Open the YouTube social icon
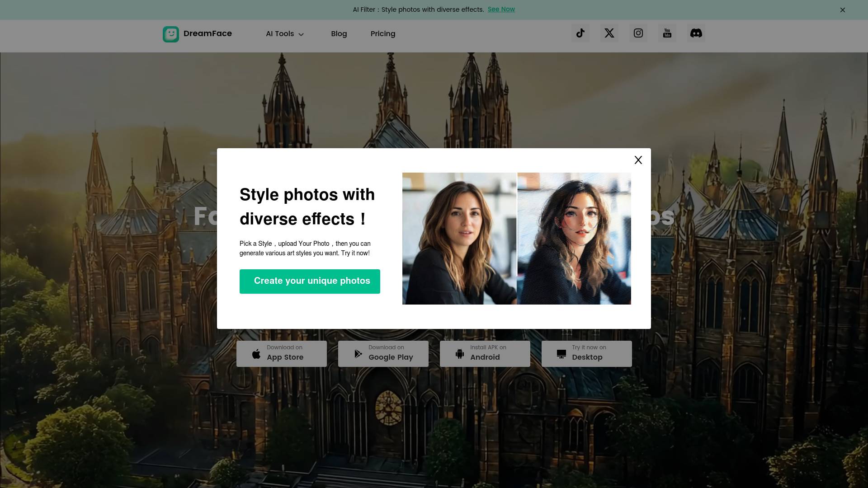The image size is (868, 488). coord(667,33)
